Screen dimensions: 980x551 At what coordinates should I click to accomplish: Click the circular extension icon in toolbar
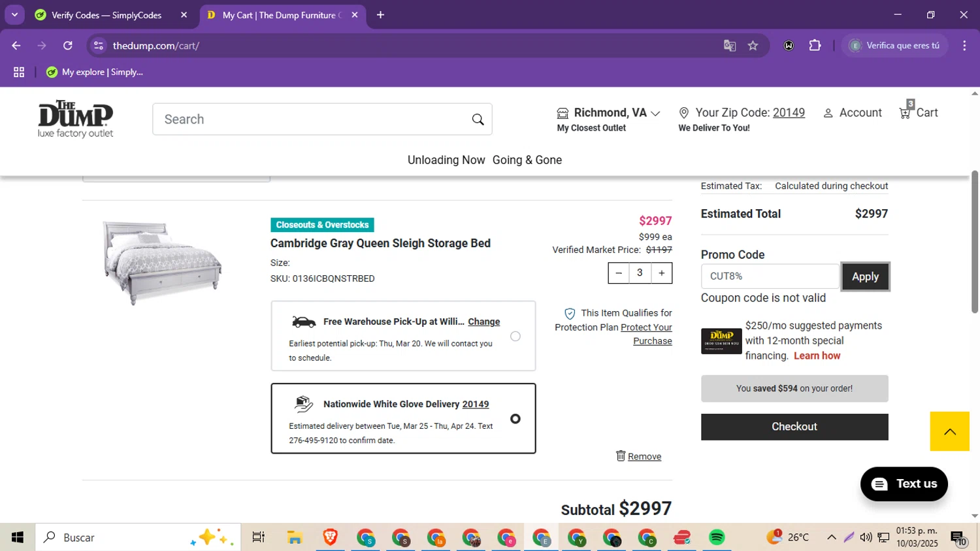point(789,45)
